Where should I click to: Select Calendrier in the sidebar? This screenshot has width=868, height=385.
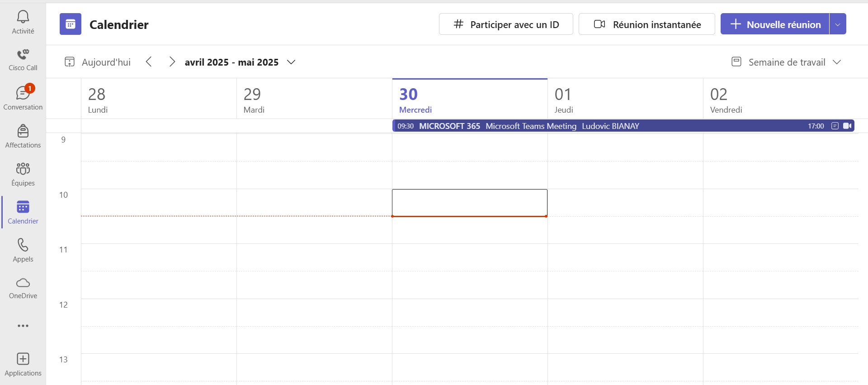click(x=23, y=212)
